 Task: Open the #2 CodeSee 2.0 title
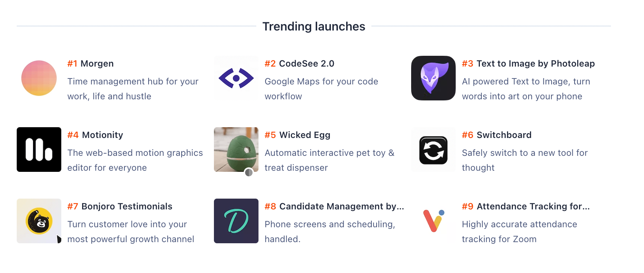point(299,64)
